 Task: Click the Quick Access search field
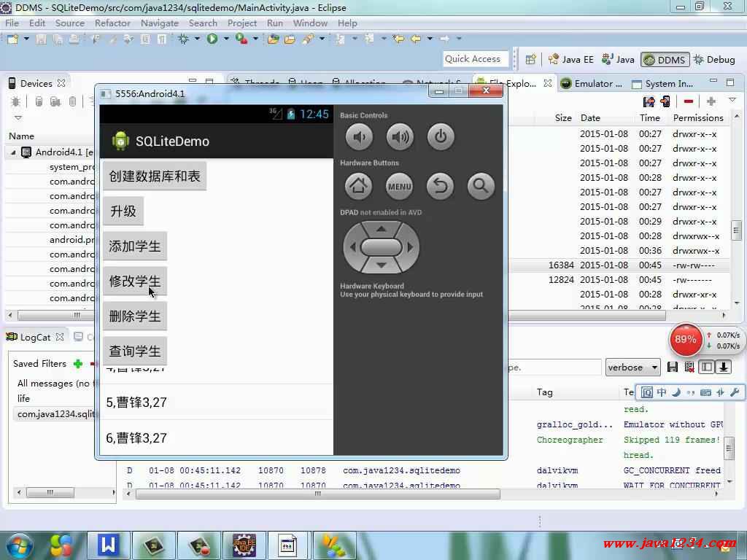[x=476, y=59]
